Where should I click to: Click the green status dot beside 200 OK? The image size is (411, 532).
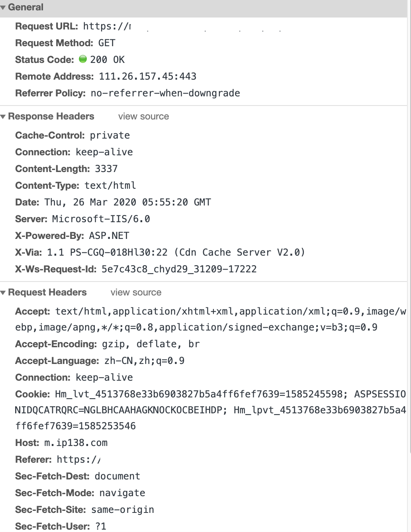pos(82,59)
